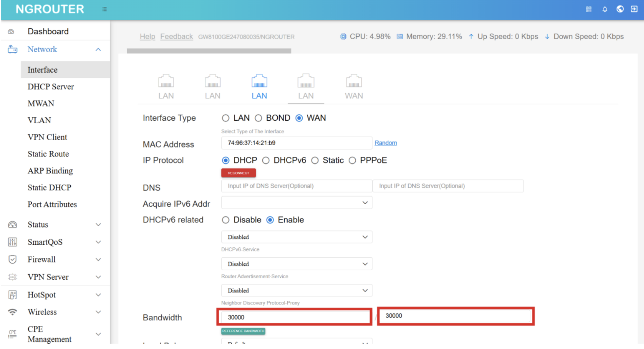Open the DHCPv6-Service dropdown
644x349 pixels.
[296, 237]
